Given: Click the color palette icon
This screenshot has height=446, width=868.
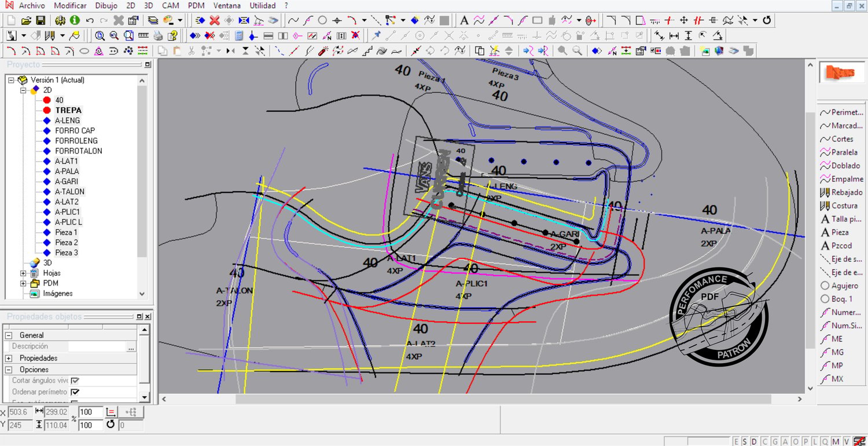Looking at the screenshot, I should (168, 20).
